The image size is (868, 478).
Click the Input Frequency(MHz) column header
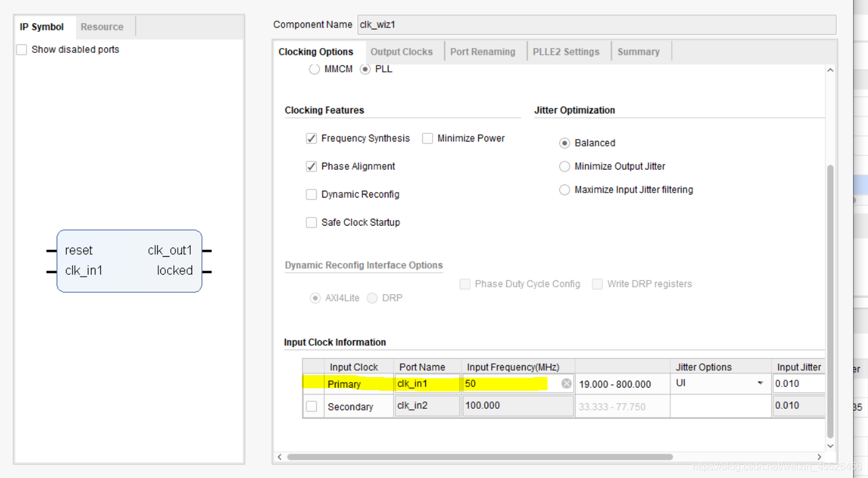click(518, 367)
